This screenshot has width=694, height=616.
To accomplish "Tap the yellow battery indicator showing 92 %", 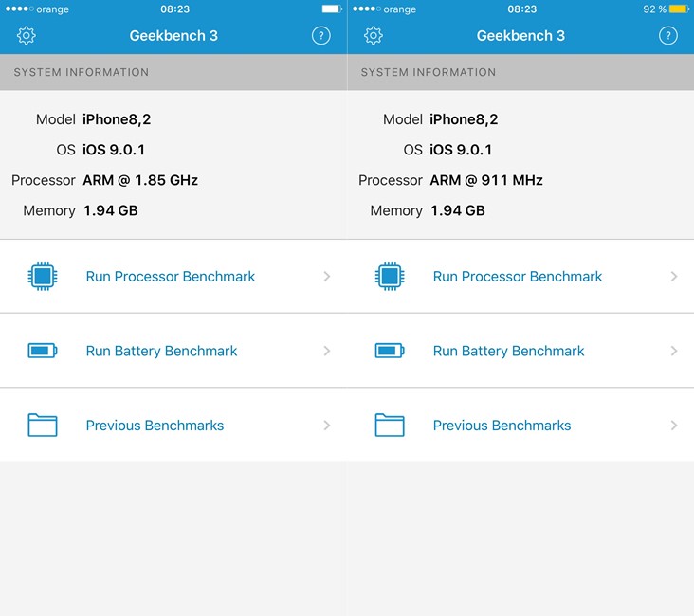I will tap(678, 9).
